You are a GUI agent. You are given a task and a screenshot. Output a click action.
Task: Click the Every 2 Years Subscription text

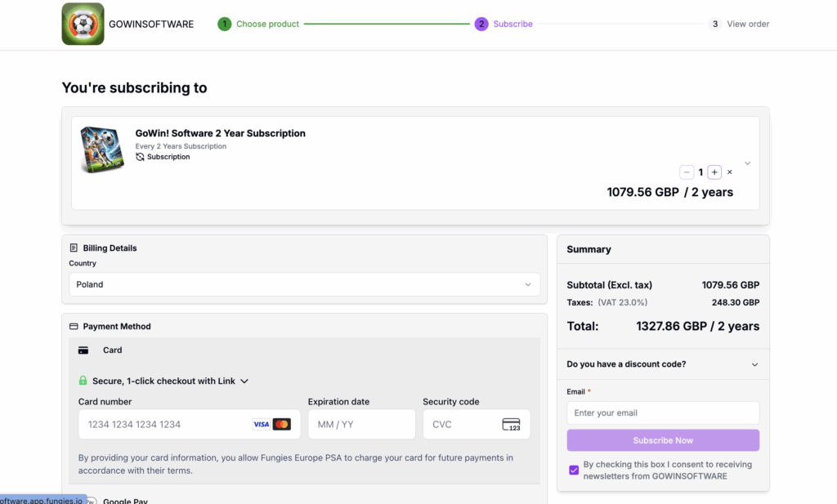181,146
